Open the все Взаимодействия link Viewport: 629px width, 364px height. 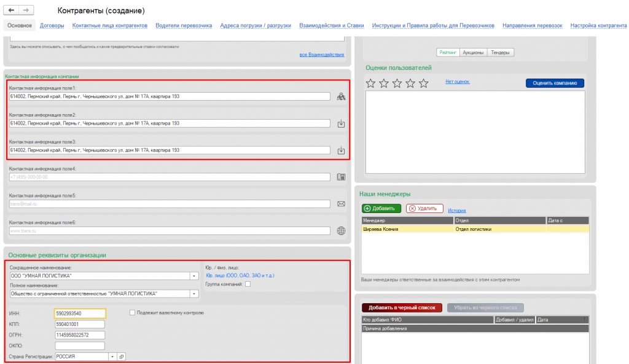322,55
